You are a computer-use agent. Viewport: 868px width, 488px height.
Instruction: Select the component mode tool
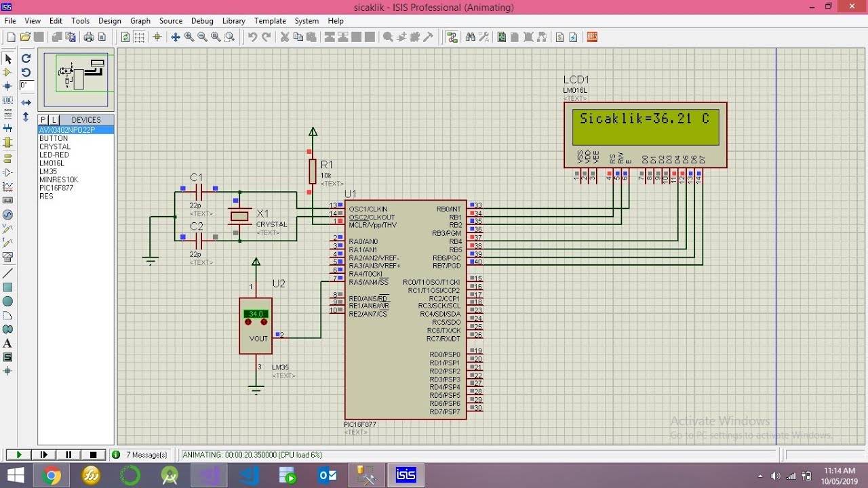pos(8,72)
